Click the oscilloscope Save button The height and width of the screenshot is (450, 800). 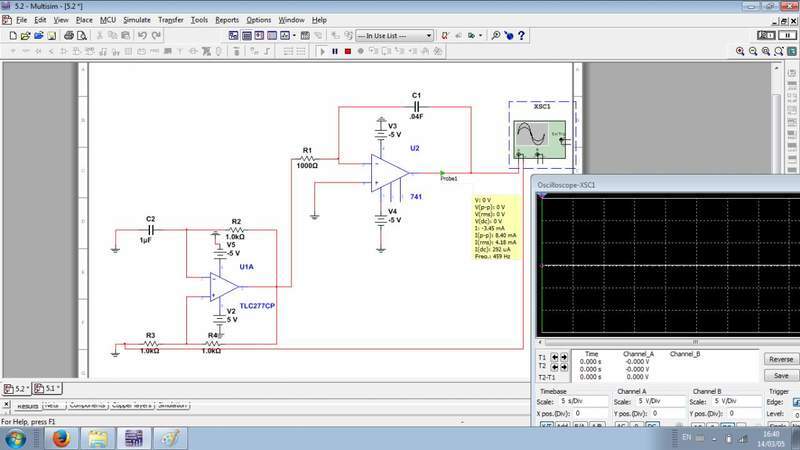pos(780,375)
